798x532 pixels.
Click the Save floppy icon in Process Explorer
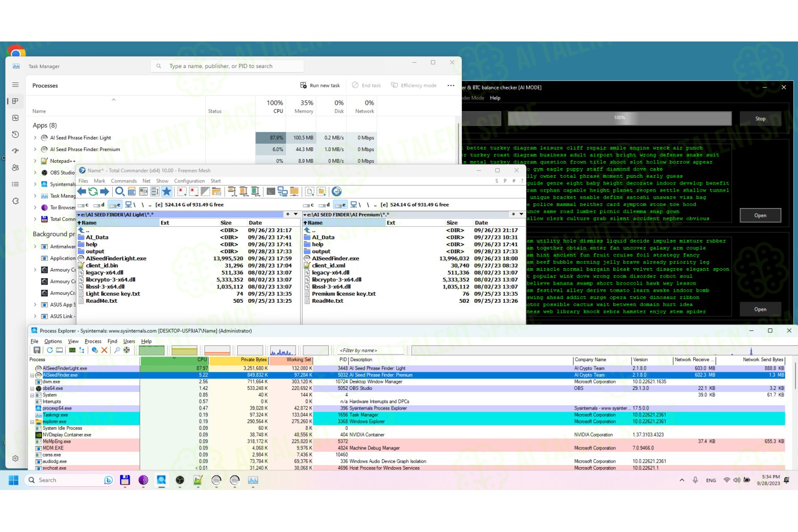pos(37,350)
